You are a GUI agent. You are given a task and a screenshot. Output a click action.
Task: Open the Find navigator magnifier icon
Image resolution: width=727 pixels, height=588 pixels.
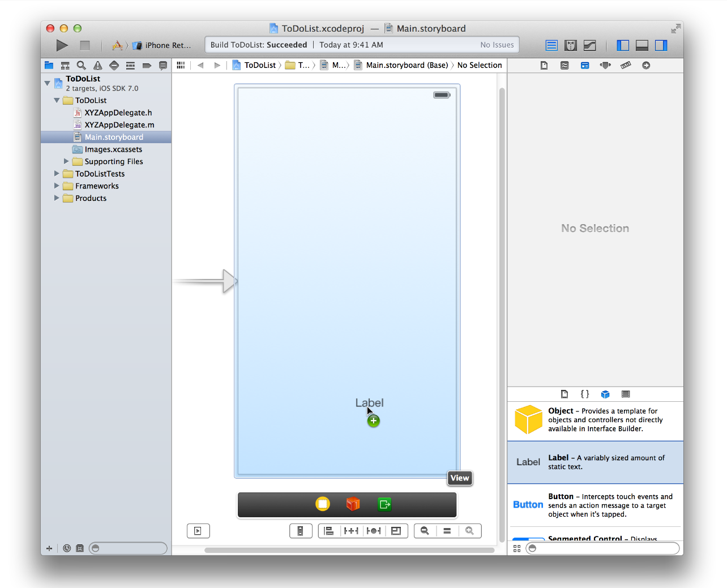(x=82, y=66)
